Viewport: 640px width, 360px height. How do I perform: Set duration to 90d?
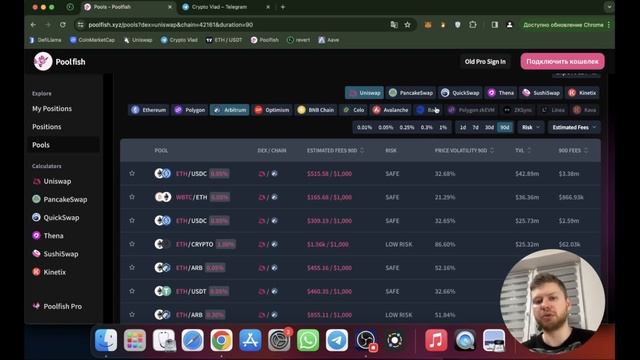pyautogui.click(x=505, y=127)
